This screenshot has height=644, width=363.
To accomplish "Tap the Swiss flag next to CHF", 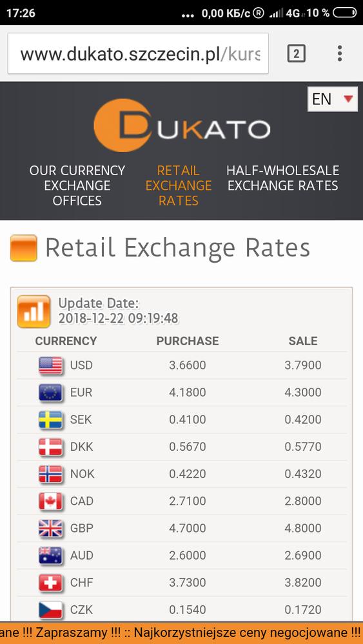I will [x=50, y=582].
